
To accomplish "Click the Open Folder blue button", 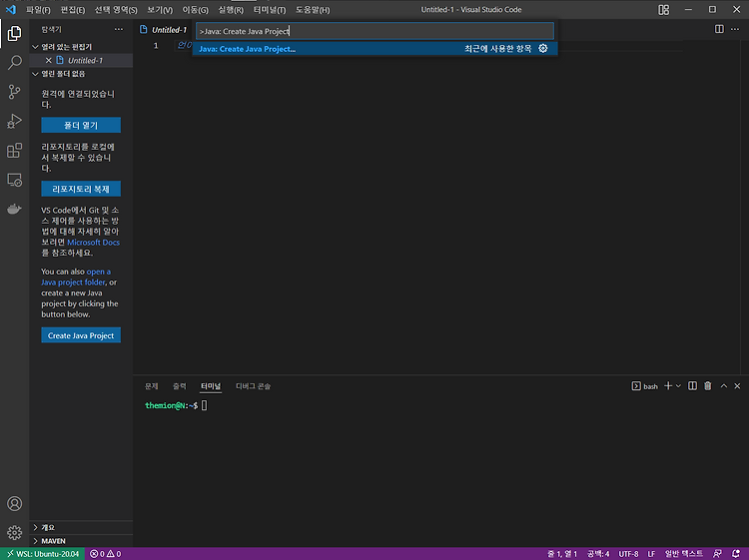I will [x=81, y=125].
